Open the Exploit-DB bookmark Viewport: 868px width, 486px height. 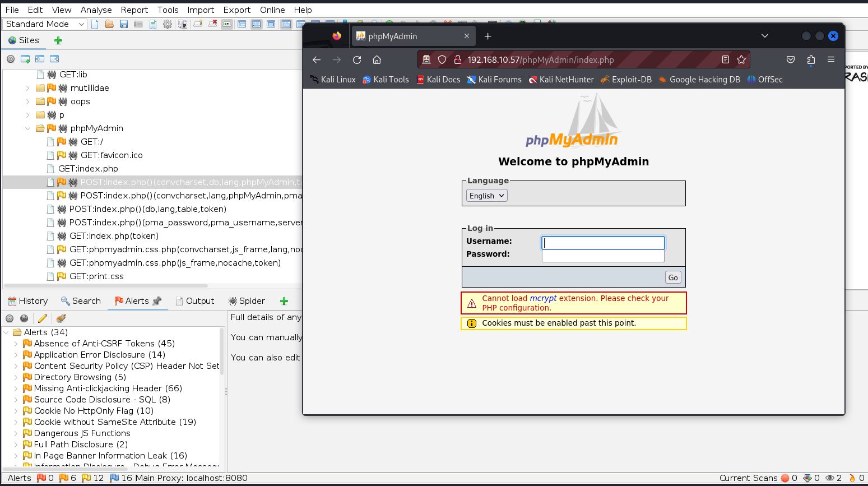point(626,80)
